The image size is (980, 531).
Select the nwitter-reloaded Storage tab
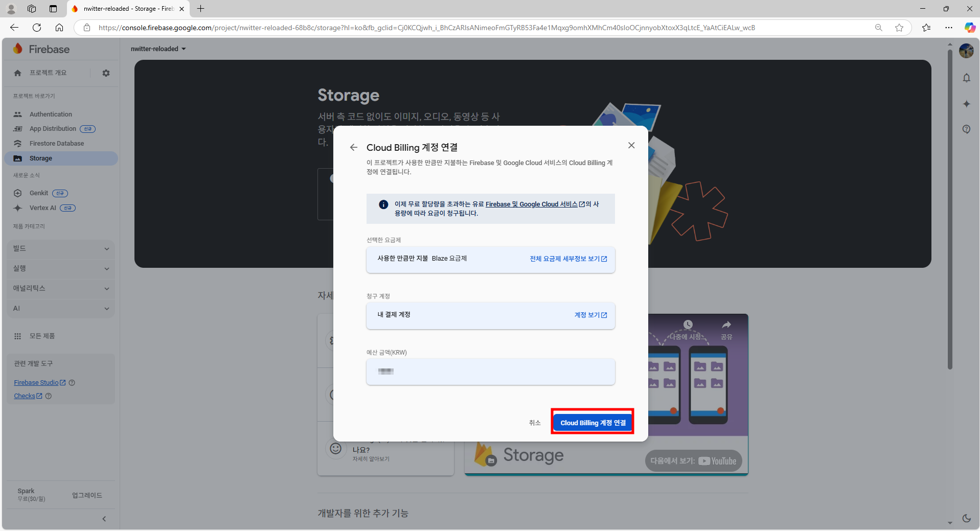point(128,9)
